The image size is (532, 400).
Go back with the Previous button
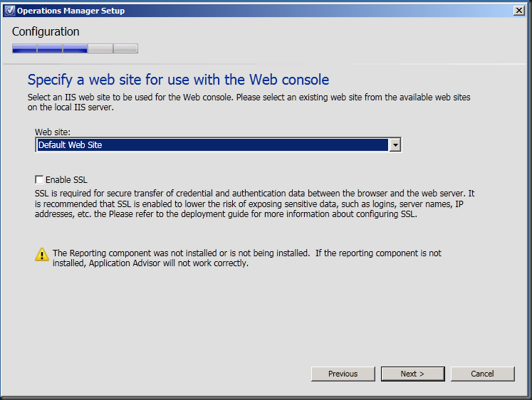click(343, 374)
